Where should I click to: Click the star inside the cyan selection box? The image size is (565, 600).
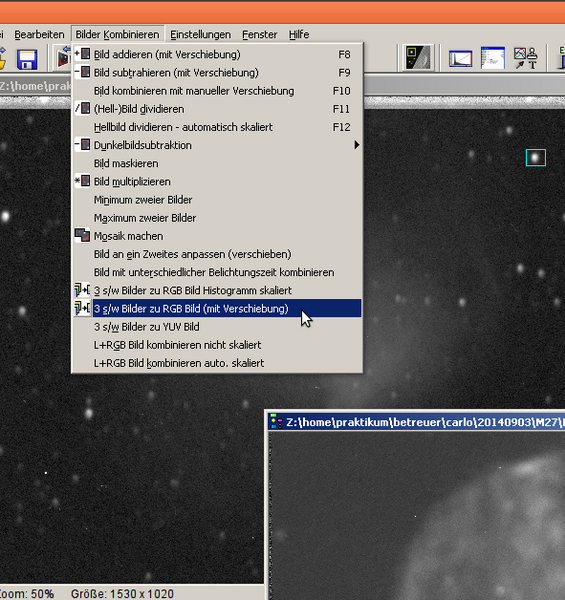click(x=535, y=157)
